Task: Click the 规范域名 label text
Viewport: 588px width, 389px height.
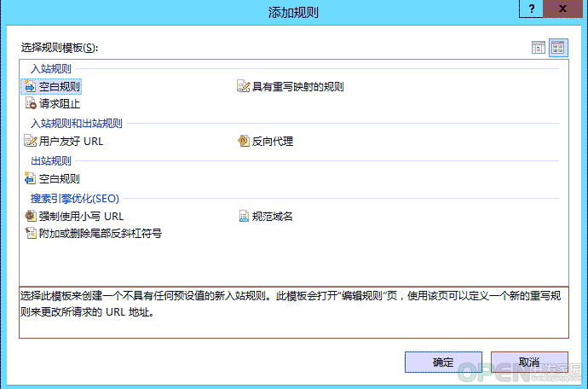Action: [x=272, y=217]
